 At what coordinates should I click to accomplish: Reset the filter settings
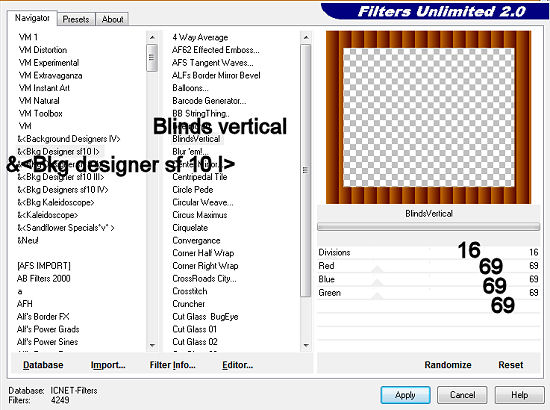click(x=511, y=365)
